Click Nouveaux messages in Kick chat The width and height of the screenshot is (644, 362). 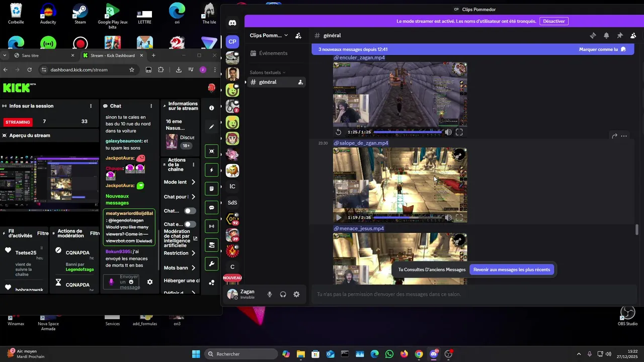click(117, 200)
